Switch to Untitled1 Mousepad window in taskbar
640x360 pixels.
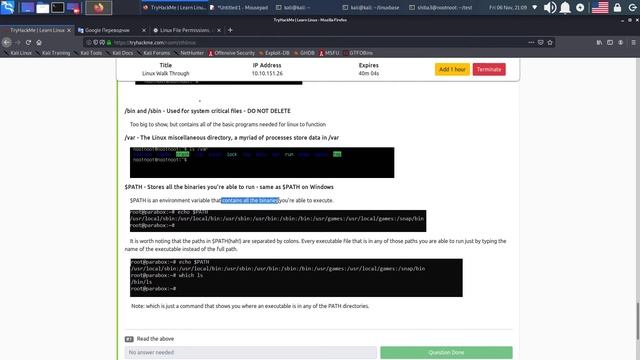coord(239,7)
